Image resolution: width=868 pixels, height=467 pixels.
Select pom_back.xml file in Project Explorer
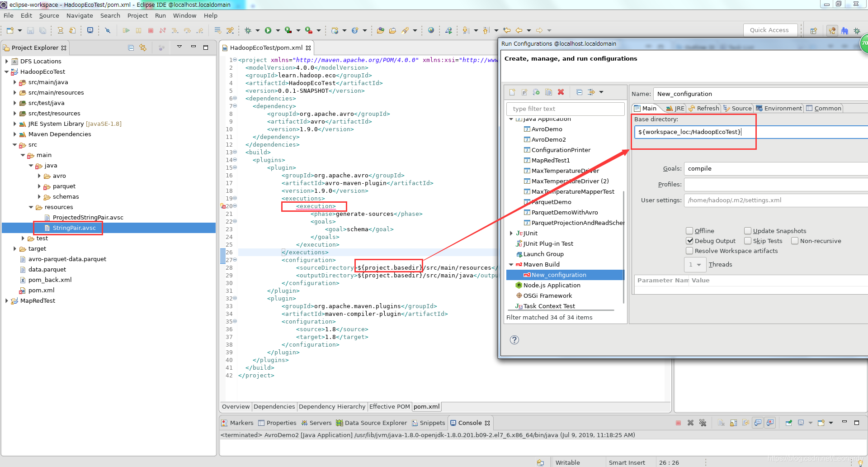tap(50, 280)
